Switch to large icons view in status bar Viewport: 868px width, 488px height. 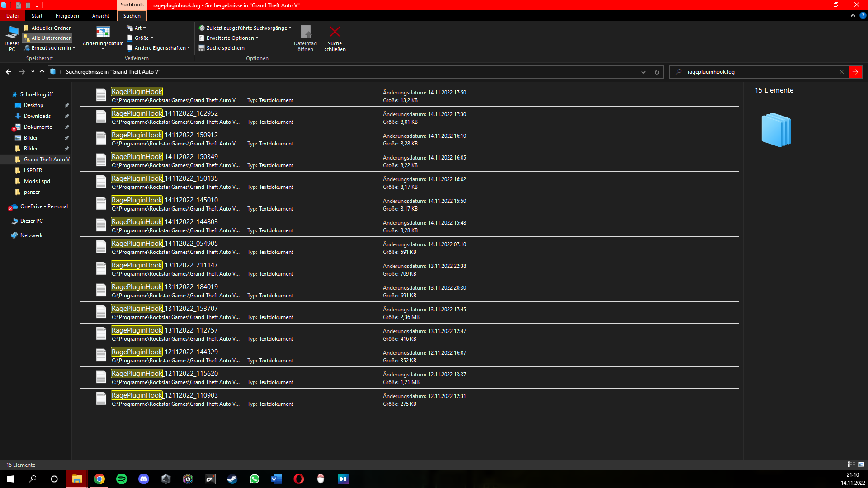[x=861, y=465]
